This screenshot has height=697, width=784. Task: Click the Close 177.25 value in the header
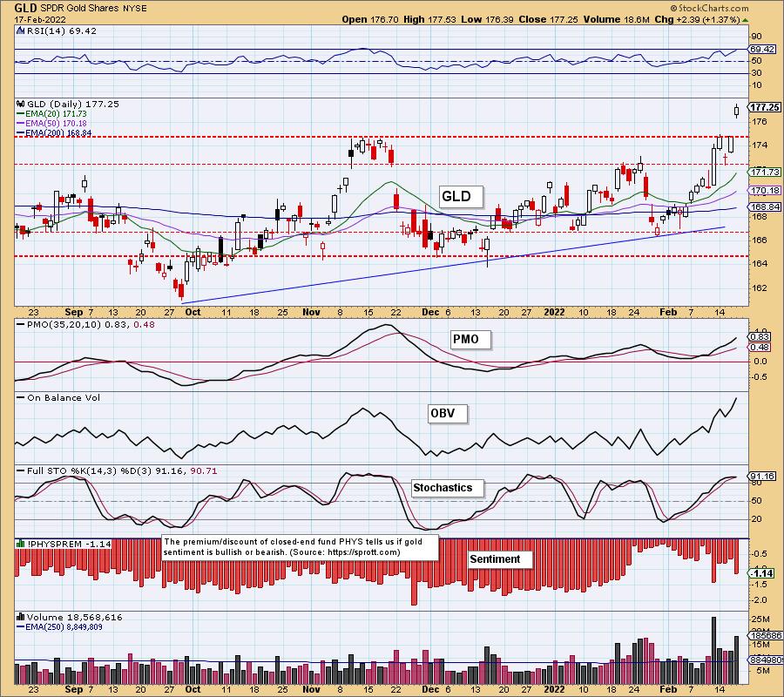[548, 19]
